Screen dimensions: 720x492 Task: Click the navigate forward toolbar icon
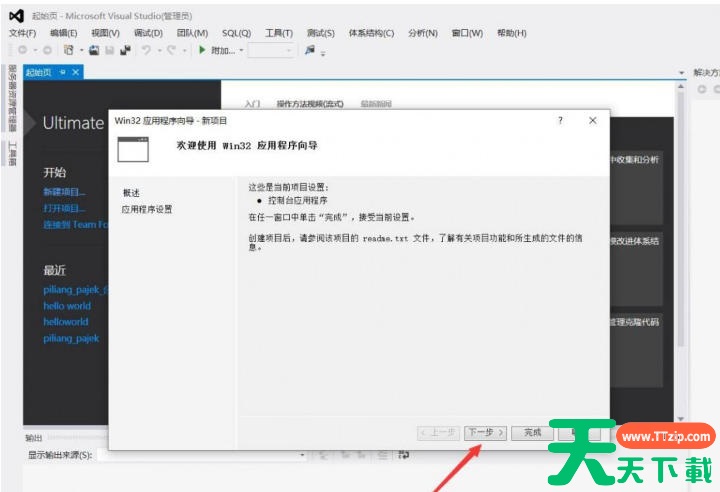tap(47, 50)
